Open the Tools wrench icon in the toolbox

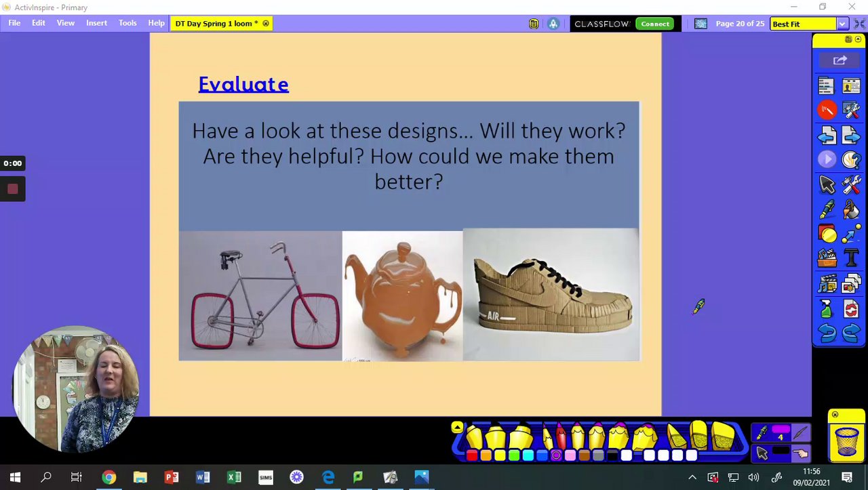(851, 184)
